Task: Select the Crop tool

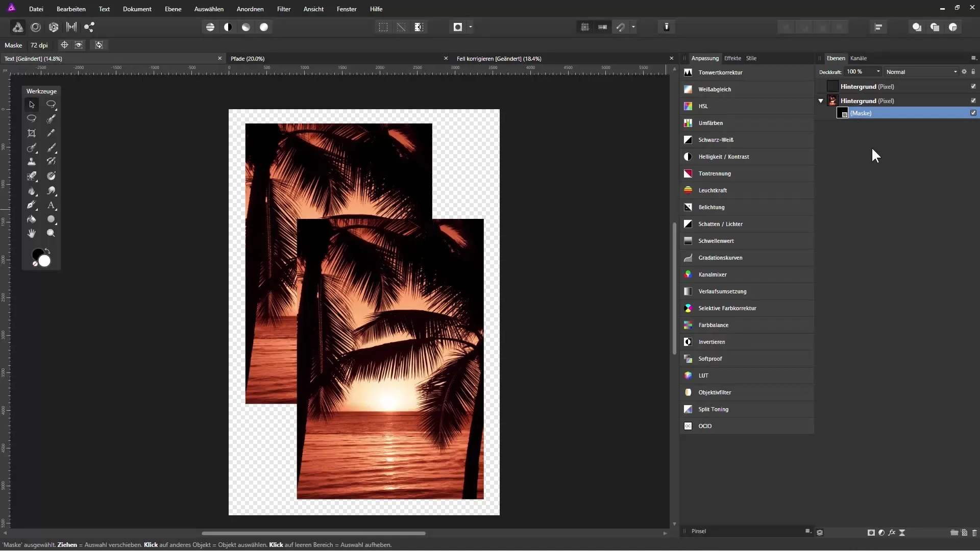Action: pyautogui.click(x=32, y=133)
